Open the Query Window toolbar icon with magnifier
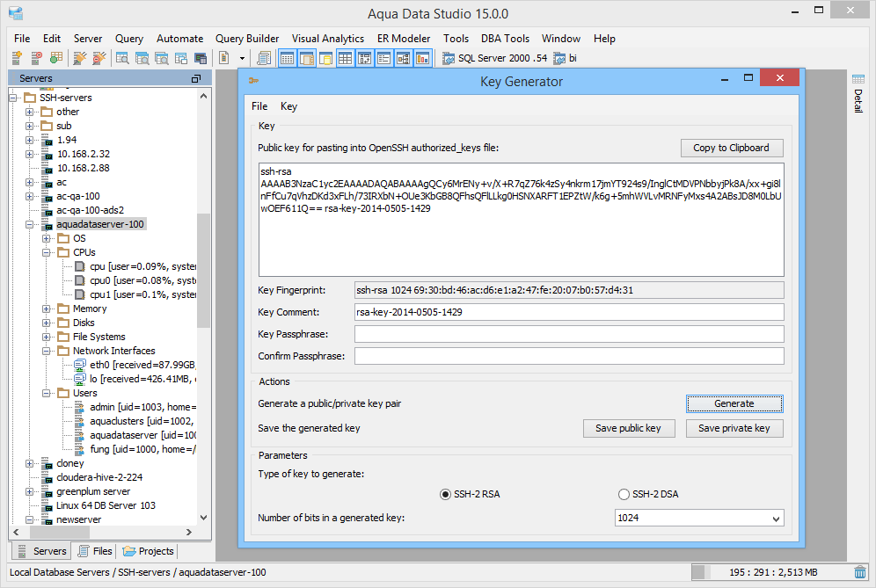The image size is (876, 588). (121, 57)
